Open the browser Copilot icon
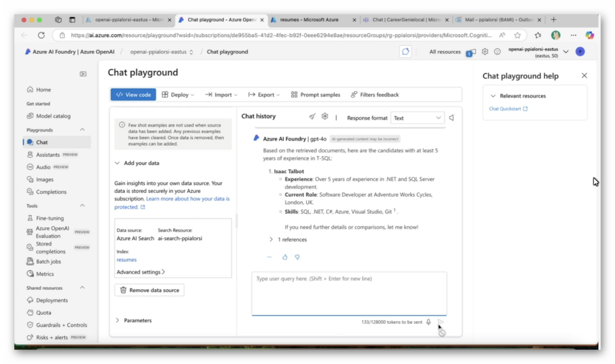The width and height of the screenshot is (615, 364). click(590, 35)
